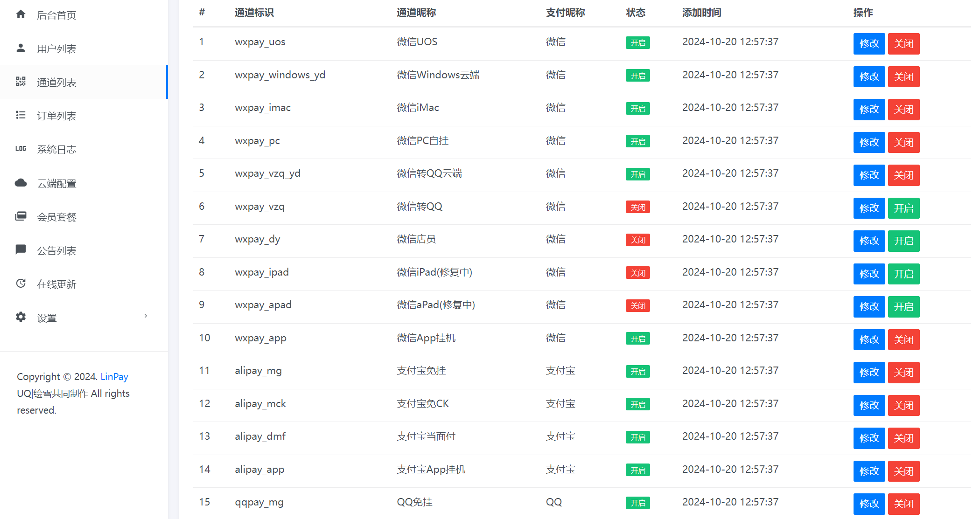
Task: Enable wxpay_vzq with 开启 button
Action: pos(903,208)
